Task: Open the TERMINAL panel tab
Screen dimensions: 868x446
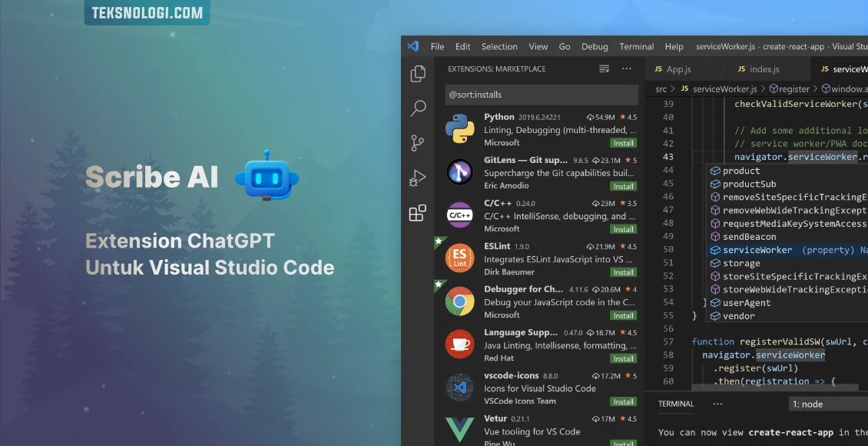Action: point(676,404)
